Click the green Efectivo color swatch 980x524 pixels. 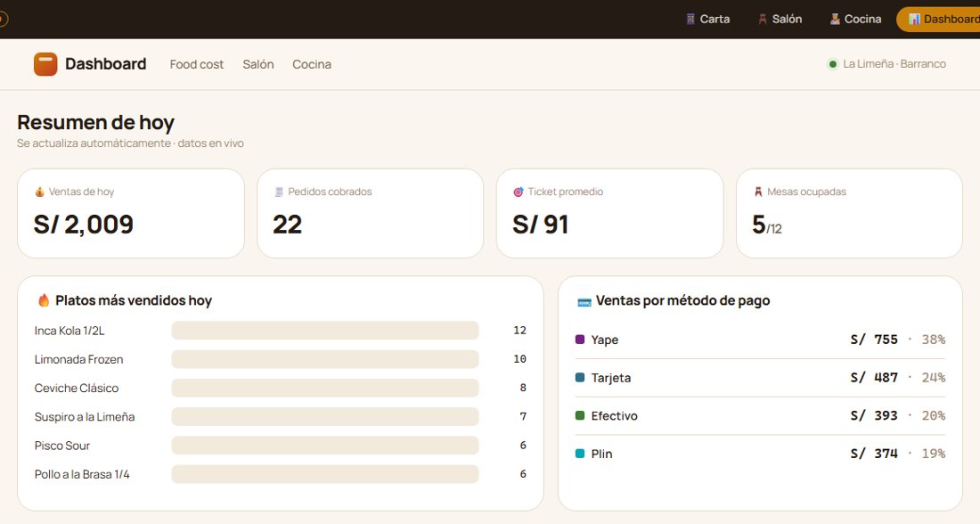580,416
